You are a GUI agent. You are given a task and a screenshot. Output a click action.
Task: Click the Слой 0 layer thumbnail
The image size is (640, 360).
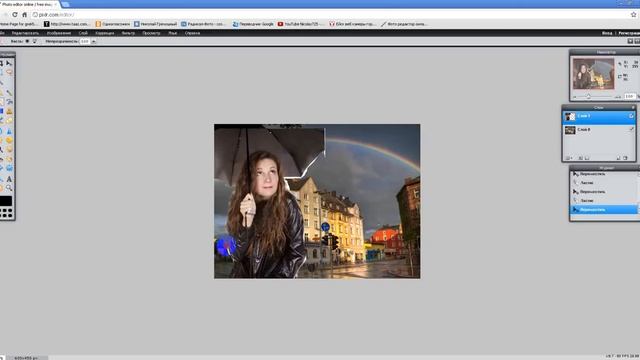point(570,130)
